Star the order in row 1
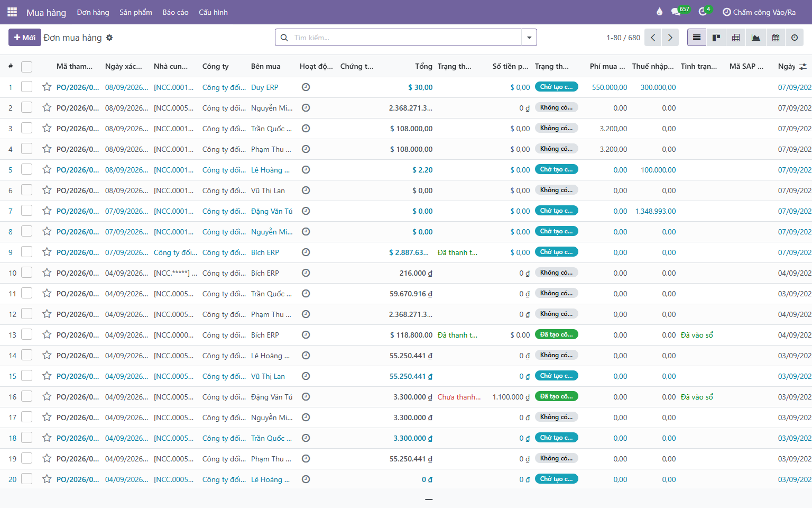Image resolution: width=812 pixels, height=508 pixels. click(47, 87)
